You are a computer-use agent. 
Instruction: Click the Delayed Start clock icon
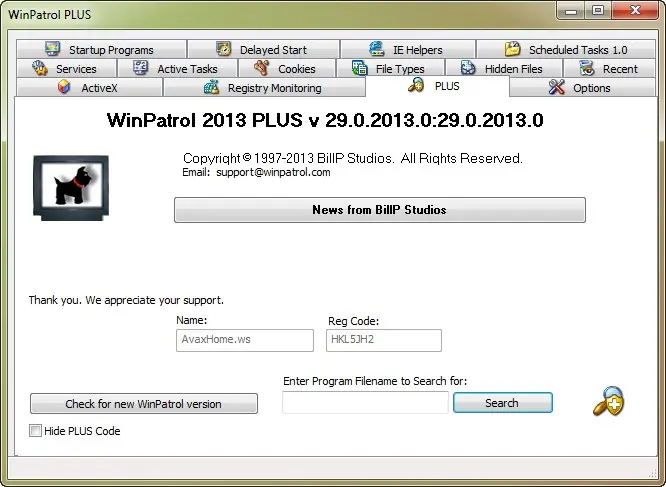pos(223,49)
